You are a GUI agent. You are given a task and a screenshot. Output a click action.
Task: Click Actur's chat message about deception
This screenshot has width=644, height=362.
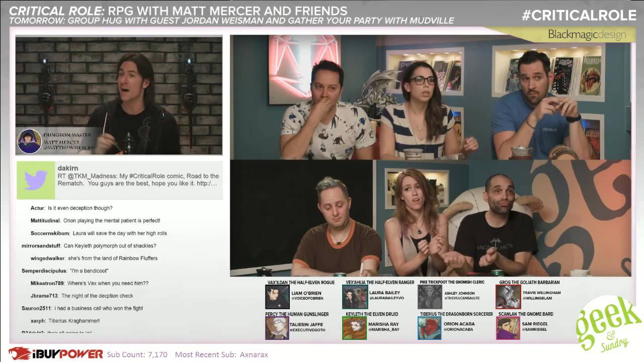(71, 208)
